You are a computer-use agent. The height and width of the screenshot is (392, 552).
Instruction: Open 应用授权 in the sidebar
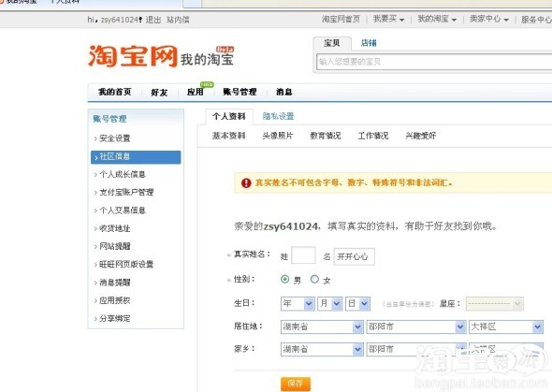pyautogui.click(x=115, y=300)
